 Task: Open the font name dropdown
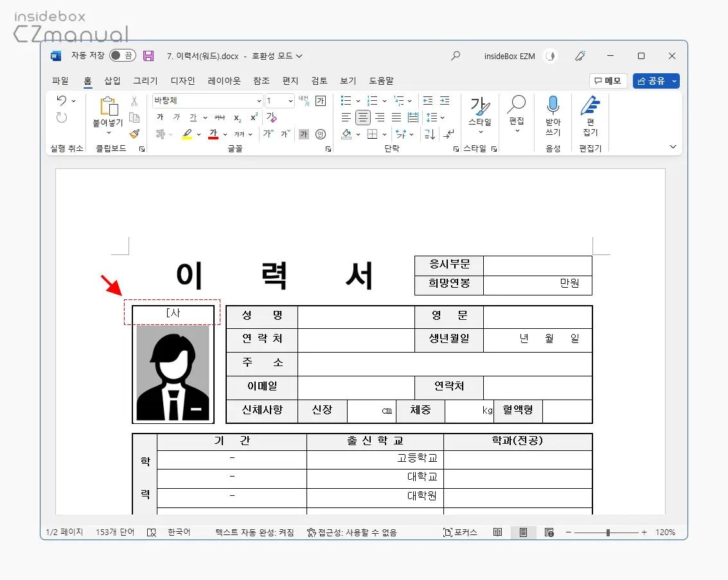coord(259,101)
